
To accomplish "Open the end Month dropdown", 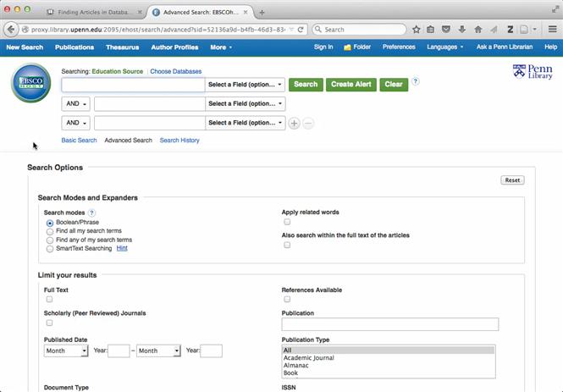I will 158,351.
